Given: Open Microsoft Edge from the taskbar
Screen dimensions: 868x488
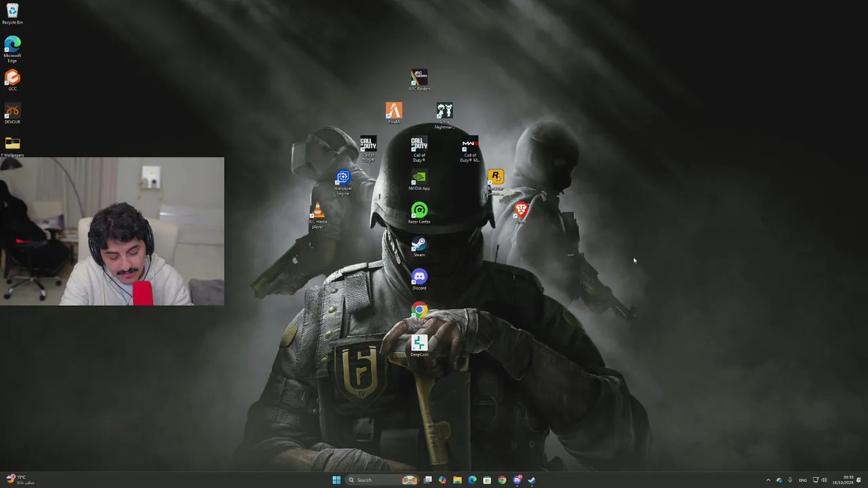Looking at the screenshot, I should (472, 480).
